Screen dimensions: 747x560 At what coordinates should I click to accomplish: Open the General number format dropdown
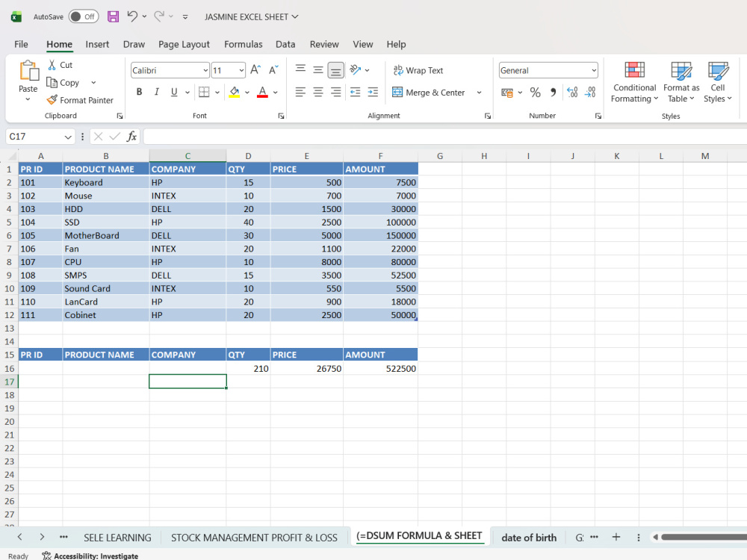[594, 70]
